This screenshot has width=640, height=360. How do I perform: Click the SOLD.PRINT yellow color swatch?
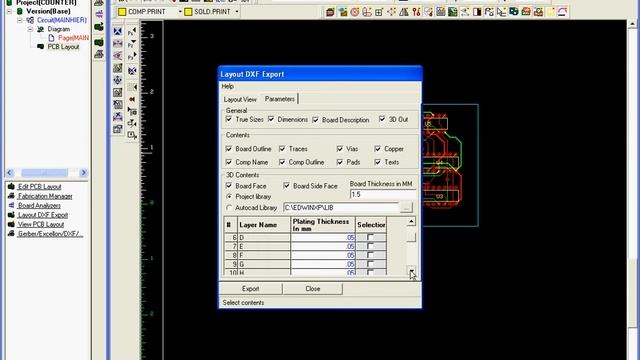coord(188,12)
